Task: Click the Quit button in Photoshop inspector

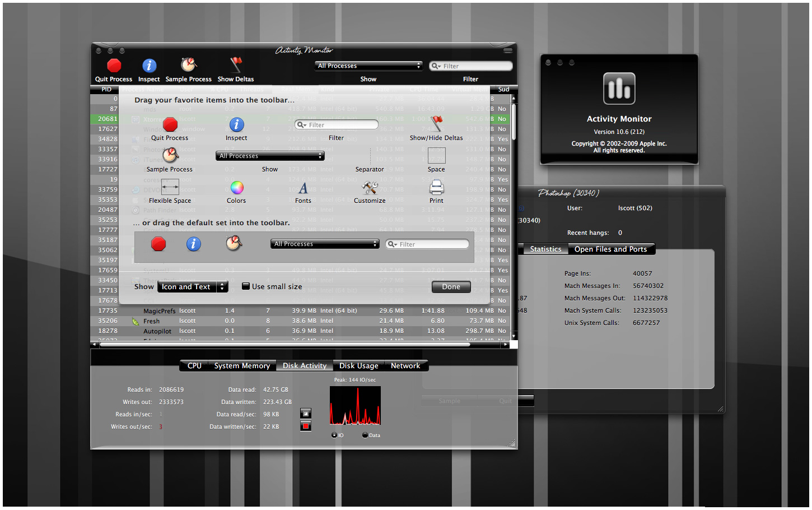Action: point(505,401)
